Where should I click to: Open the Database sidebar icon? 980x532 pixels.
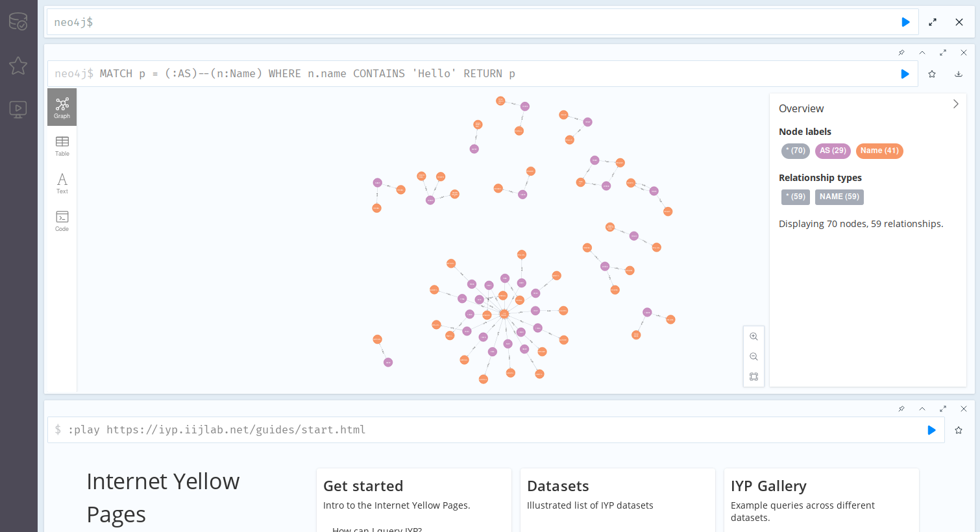(18, 21)
